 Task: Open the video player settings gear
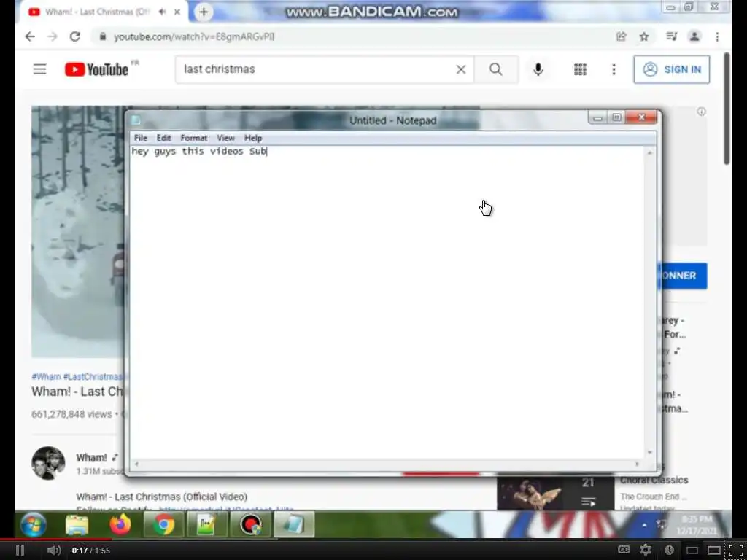click(x=646, y=550)
